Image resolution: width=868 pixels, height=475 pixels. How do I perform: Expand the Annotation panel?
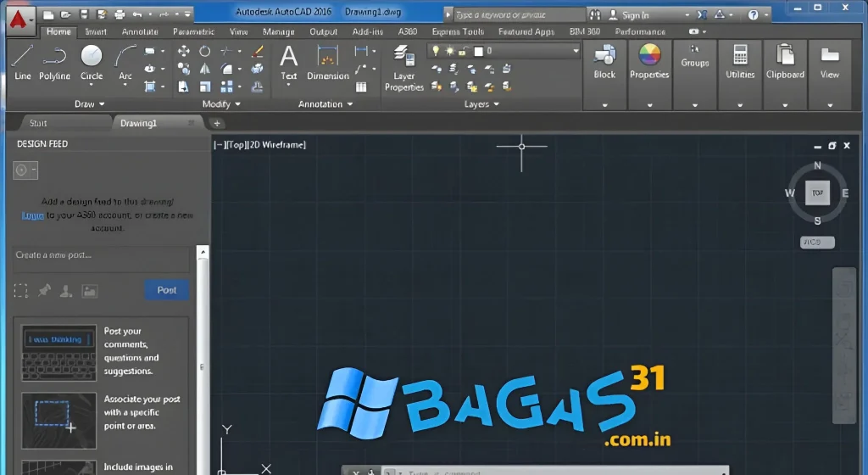[x=325, y=103]
